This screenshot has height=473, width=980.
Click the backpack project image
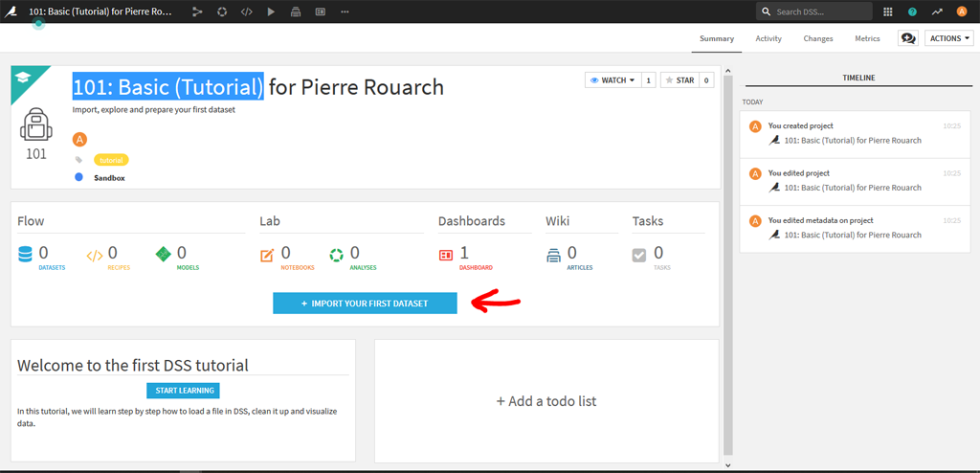(x=35, y=125)
